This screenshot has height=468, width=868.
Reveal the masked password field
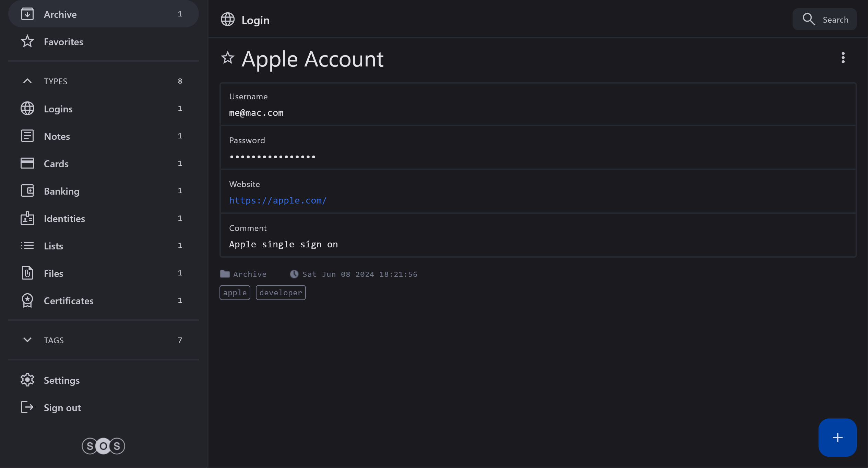pyautogui.click(x=272, y=157)
